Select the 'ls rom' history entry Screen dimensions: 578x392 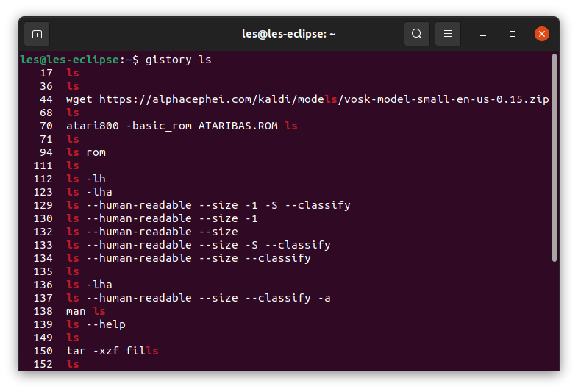[86, 152]
